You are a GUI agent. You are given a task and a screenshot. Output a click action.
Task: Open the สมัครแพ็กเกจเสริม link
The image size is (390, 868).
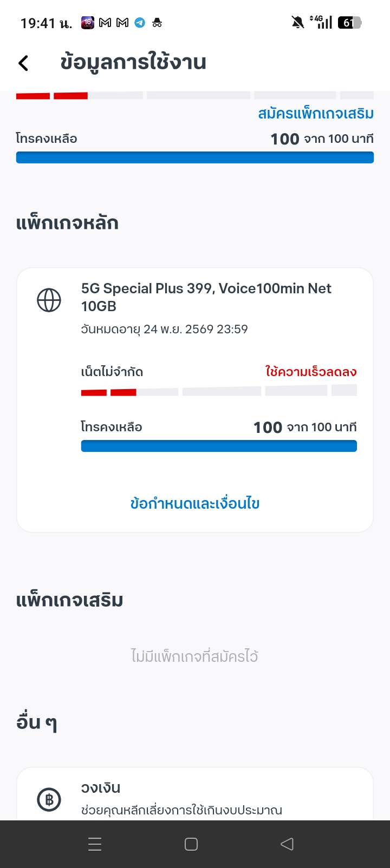point(316,114)
